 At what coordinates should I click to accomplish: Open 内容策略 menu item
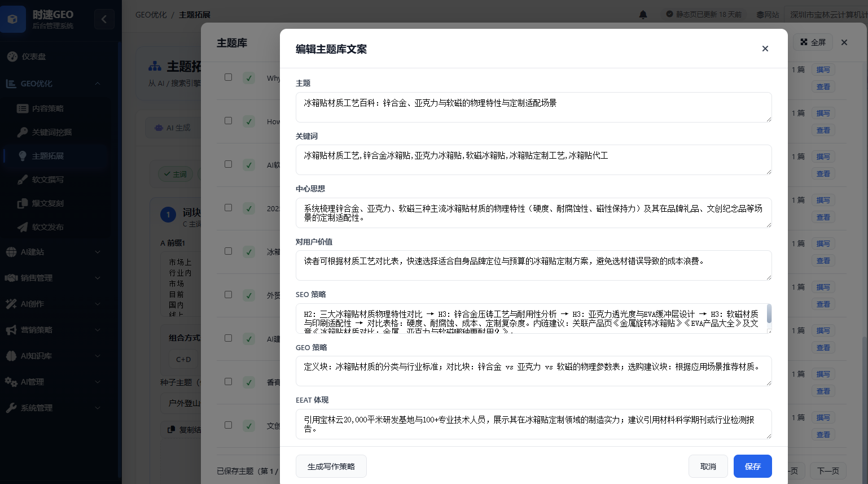(48, 108)
